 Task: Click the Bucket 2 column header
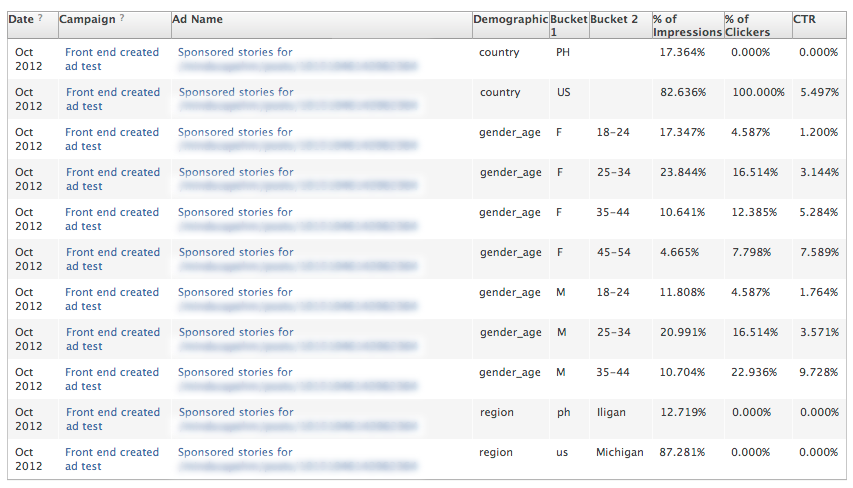point(614,19)
